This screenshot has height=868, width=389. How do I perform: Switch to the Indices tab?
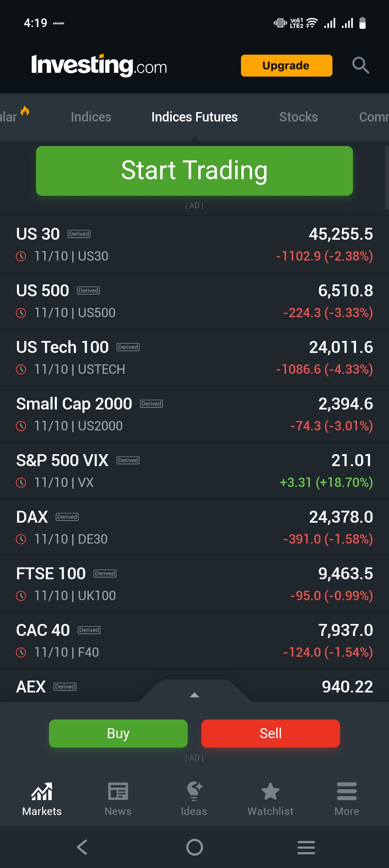91,117
